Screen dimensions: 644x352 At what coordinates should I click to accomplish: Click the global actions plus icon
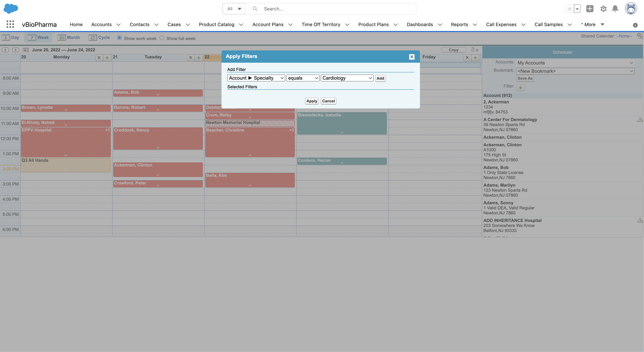[x=590, y=9]
